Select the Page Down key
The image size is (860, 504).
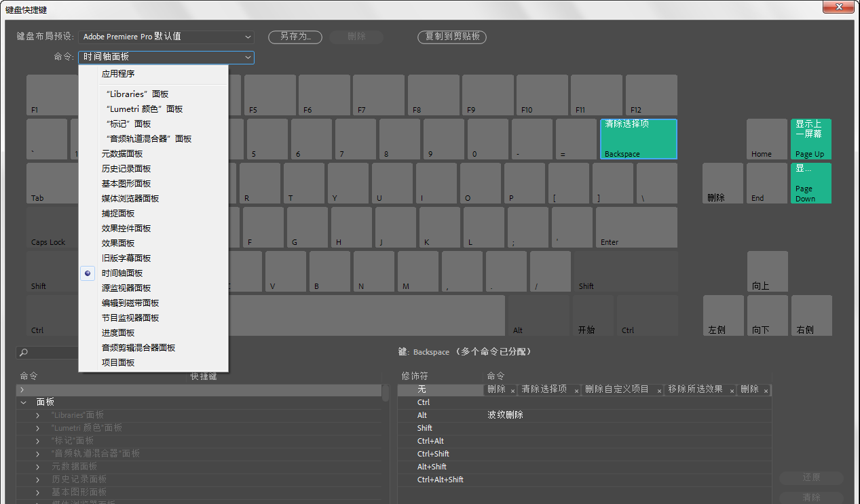tap(811, 183)
